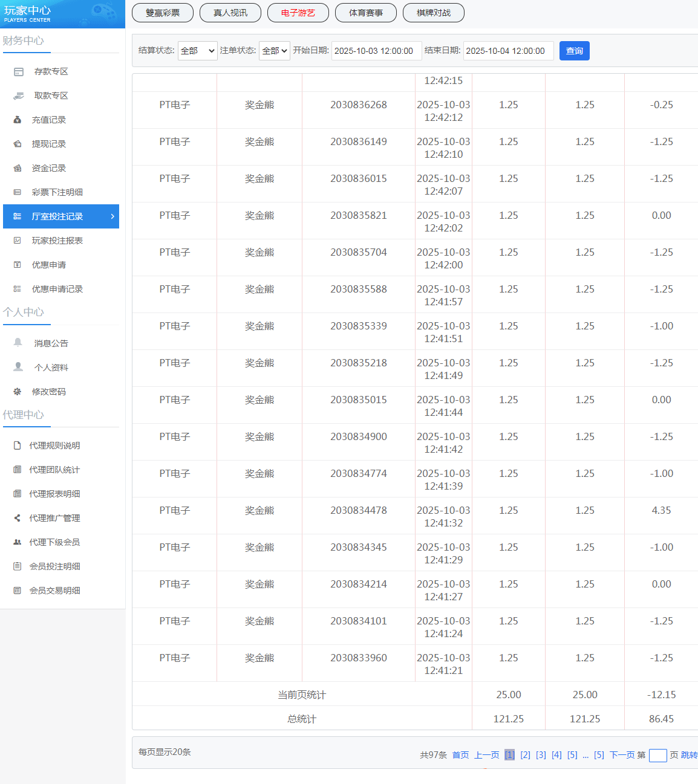Click the bell icon for 消息公告
698x784 pixels.
pyautogui.click(x=18, y=343)
